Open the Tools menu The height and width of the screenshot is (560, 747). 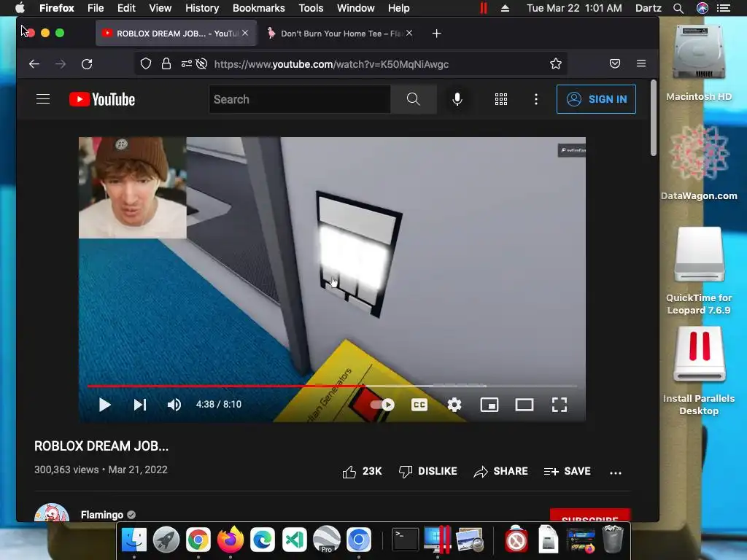click(x=311, y=8)
